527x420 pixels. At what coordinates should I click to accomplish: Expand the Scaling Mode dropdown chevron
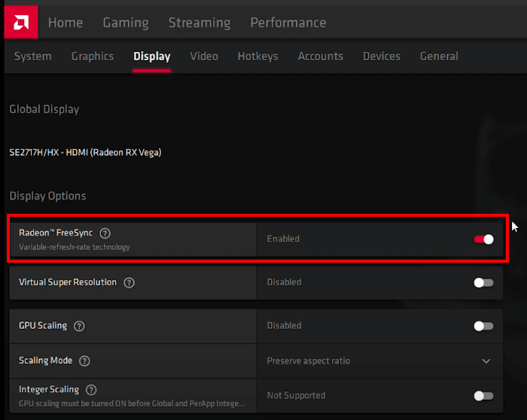[486, 361]
